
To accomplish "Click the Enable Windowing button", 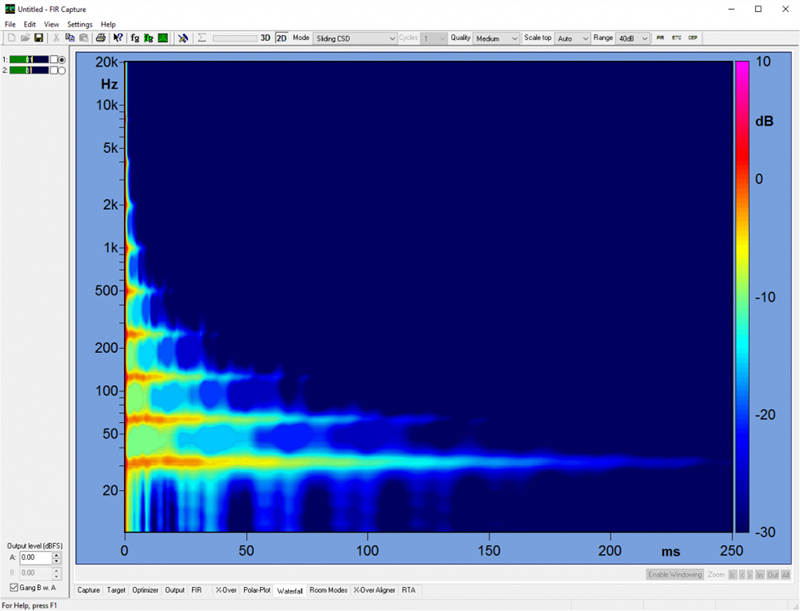I will (x=675, y=575).
